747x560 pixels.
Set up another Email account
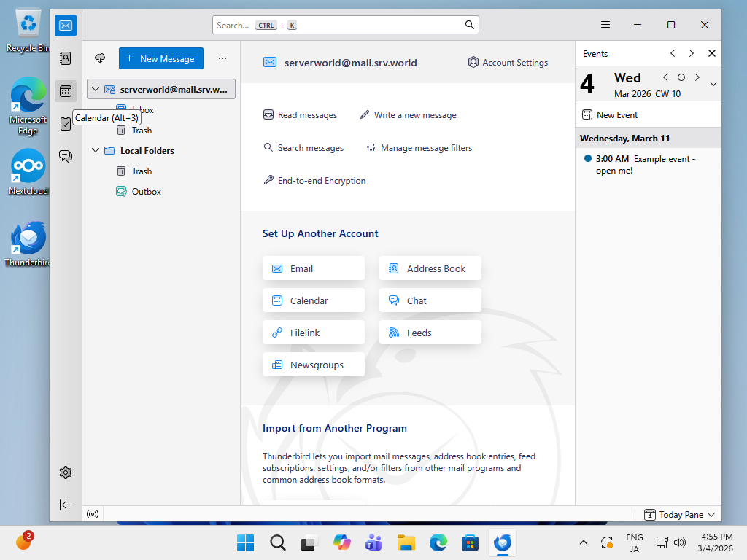click(x=314, y=268)
